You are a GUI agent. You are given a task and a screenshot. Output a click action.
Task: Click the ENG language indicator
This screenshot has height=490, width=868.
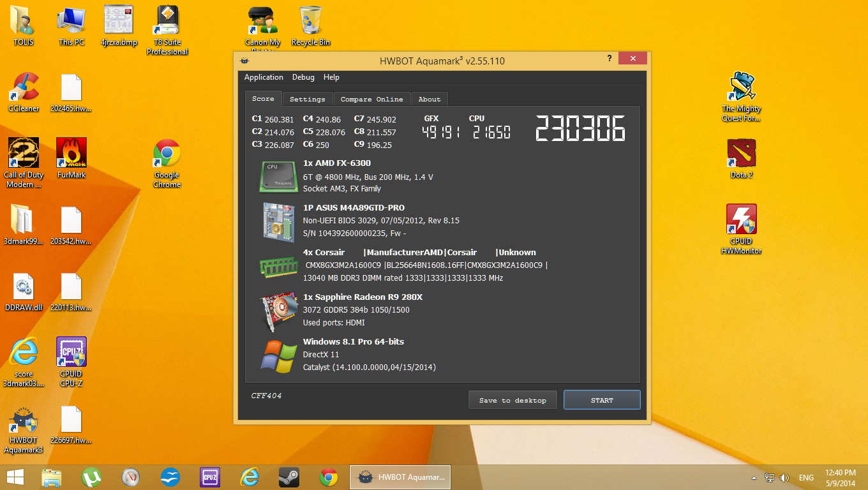[x=806, y=477]
